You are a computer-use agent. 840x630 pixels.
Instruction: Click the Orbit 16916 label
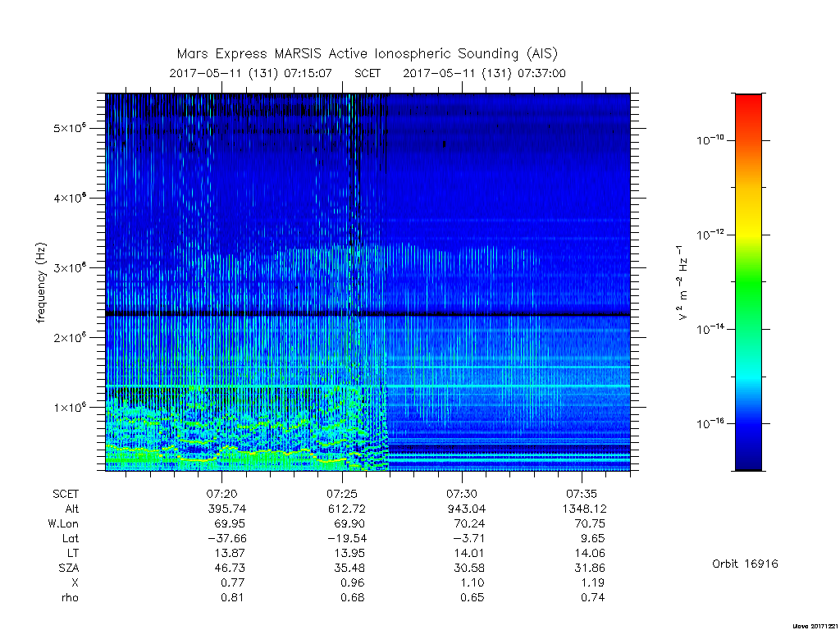(745, 564)
